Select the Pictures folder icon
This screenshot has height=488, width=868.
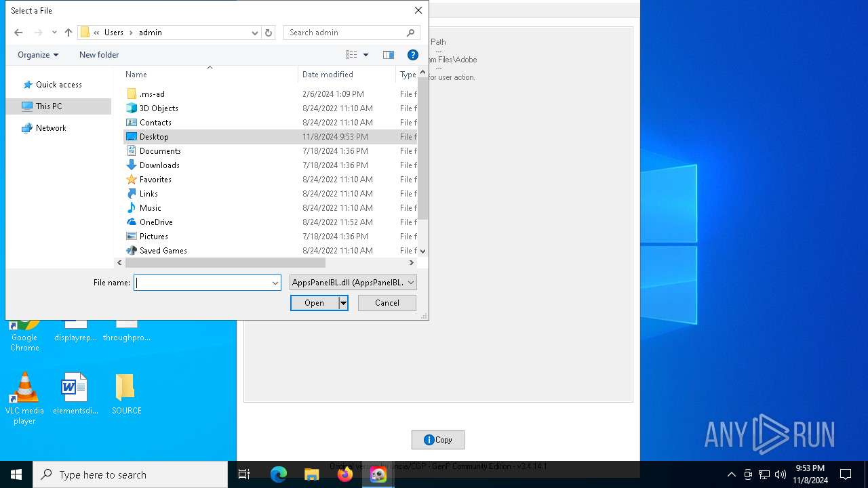tap(132, 237)
